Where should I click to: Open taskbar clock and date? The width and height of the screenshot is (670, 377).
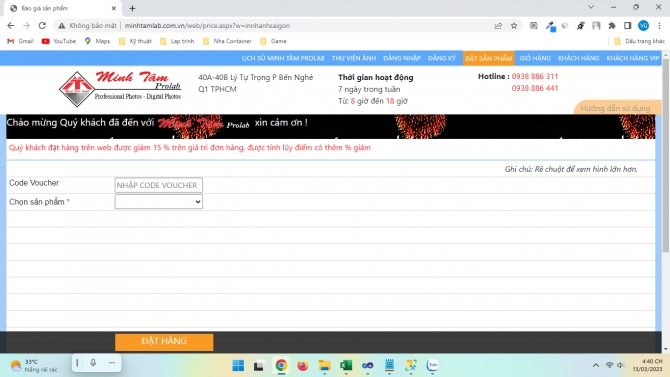pos(648,365)
